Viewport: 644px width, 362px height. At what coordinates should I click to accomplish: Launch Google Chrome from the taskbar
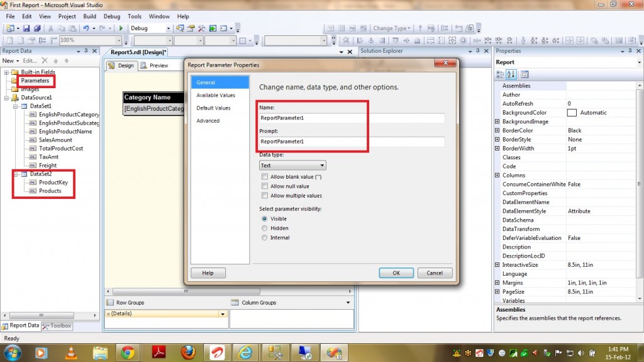coord(128,352)
